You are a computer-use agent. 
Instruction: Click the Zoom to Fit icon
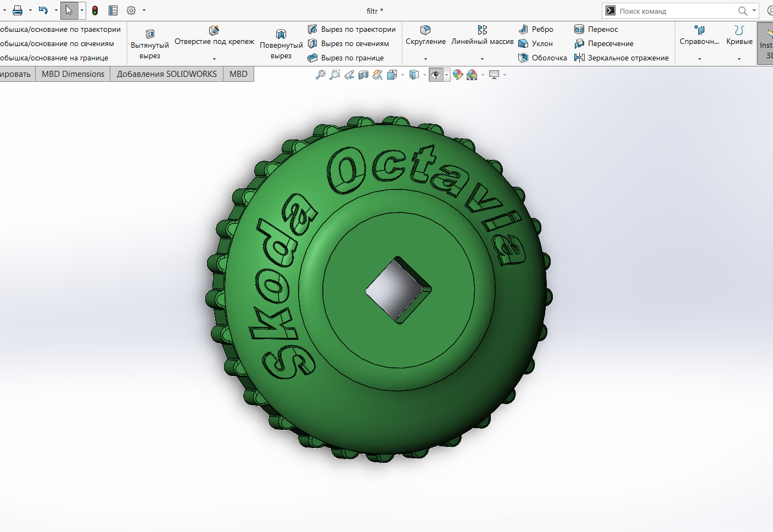(321, 75)
